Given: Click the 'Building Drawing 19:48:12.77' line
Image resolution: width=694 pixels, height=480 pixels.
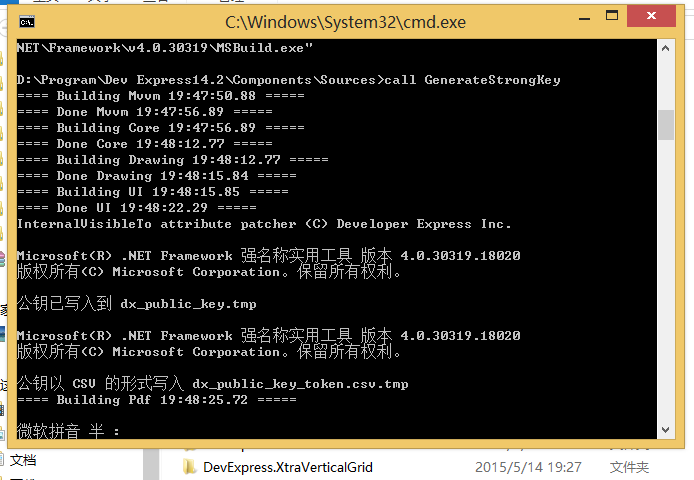Looking at the screenshot, I should tap(173, 160).
